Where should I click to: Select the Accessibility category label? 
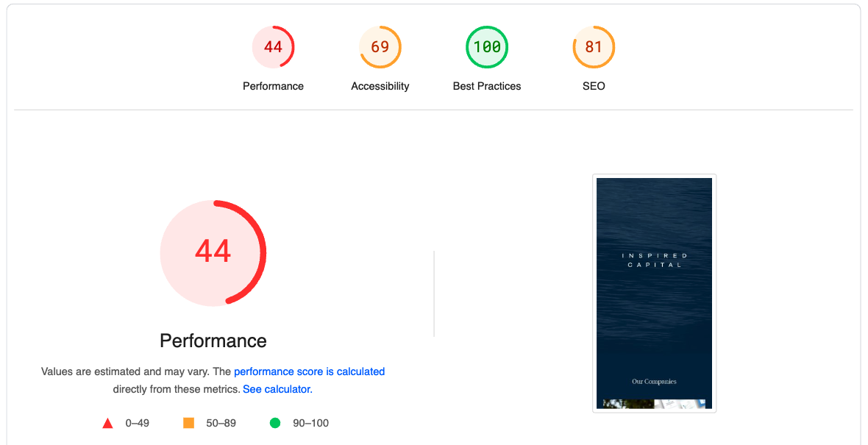380,86
